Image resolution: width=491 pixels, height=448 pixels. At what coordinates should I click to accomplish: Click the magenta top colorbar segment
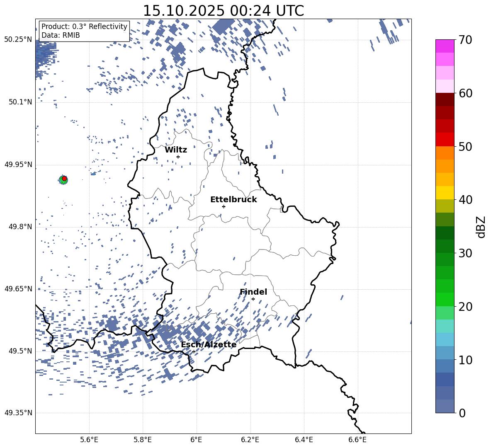point(445,46)
